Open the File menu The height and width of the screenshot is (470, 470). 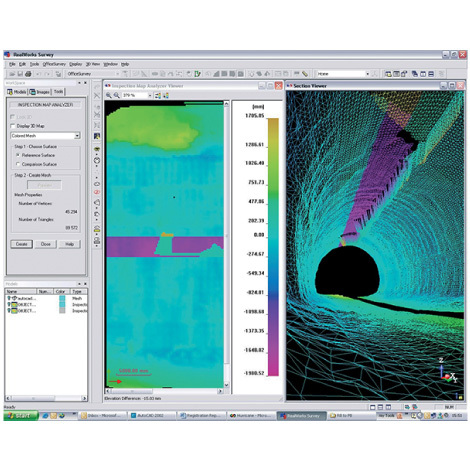[x=12, y=64]
